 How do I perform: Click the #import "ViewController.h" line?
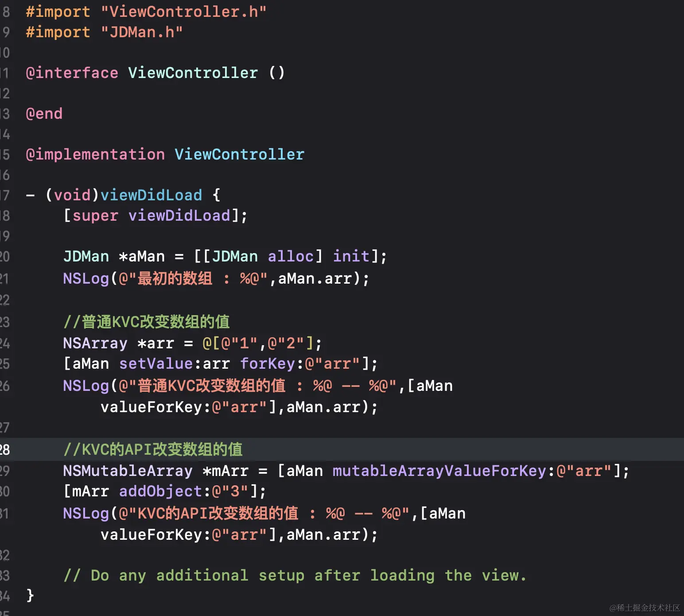click(x=146, y=12)
